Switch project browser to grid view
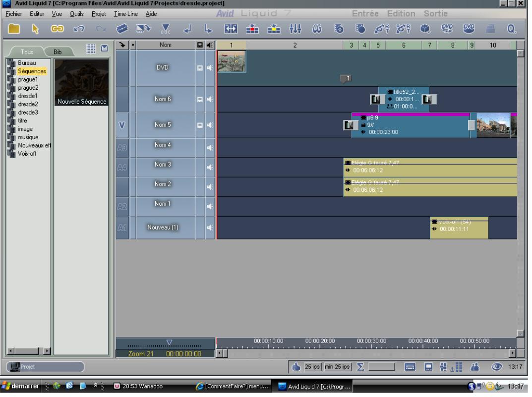The image size is (532, 397). point(91,49)
